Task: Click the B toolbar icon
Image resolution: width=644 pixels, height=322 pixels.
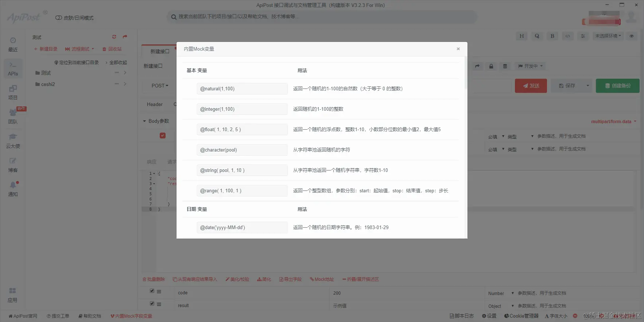Action: 552,36
